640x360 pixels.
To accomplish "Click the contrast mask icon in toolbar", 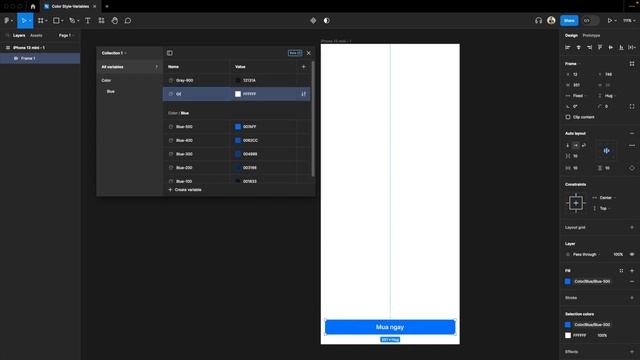I will (x=327, y=20).
